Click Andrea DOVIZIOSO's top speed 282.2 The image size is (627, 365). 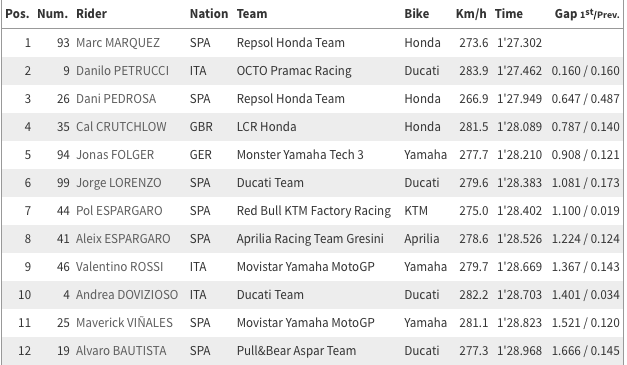pyautogui.click(x=473, y=295)
